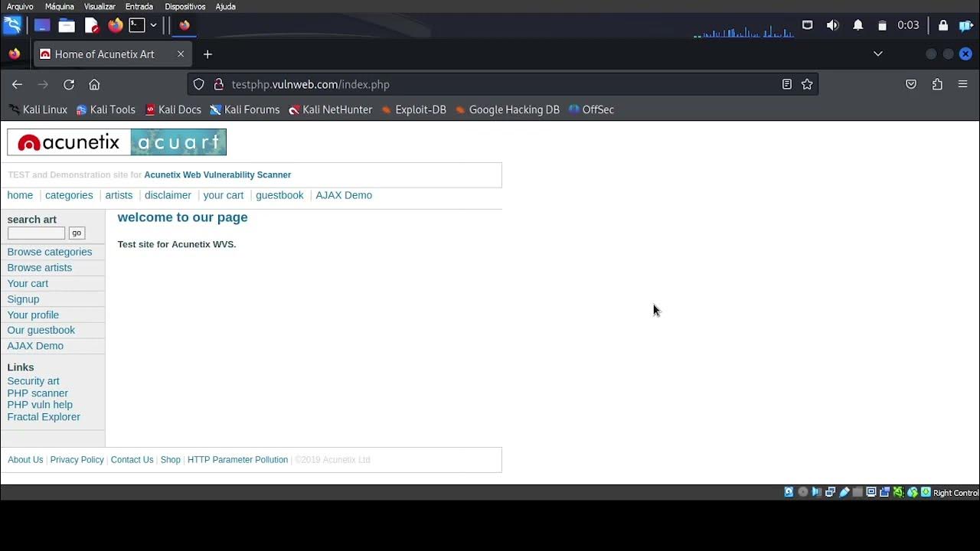Viewport: 980px width, 551px height.
Task: Go to the browser home page
Action: [94, 84]
